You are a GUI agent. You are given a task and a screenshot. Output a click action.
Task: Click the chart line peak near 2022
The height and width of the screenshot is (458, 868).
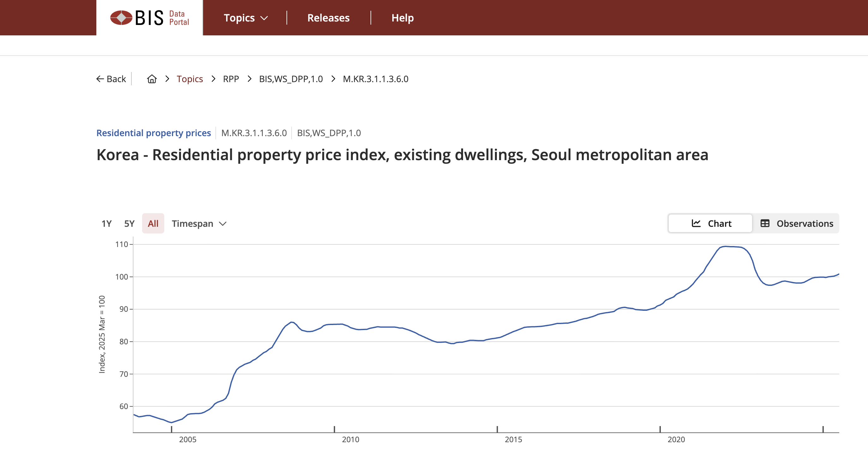click(726, 246)
